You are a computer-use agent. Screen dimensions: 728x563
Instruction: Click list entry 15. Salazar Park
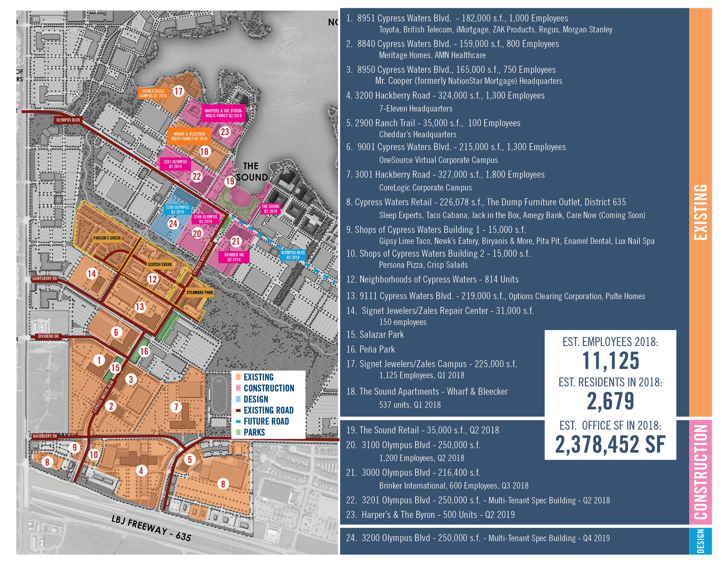375,335
